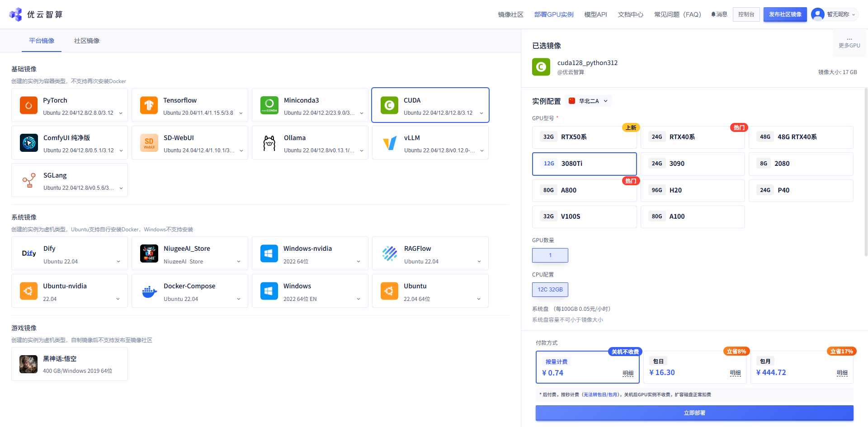Select the 32G V100S GPU option
868x427 pixels.
click(584, 216)
